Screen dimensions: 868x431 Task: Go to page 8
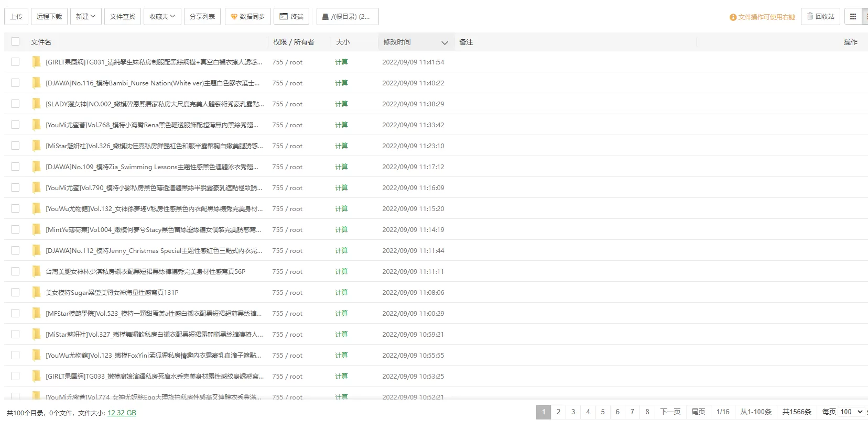point(647,412)
